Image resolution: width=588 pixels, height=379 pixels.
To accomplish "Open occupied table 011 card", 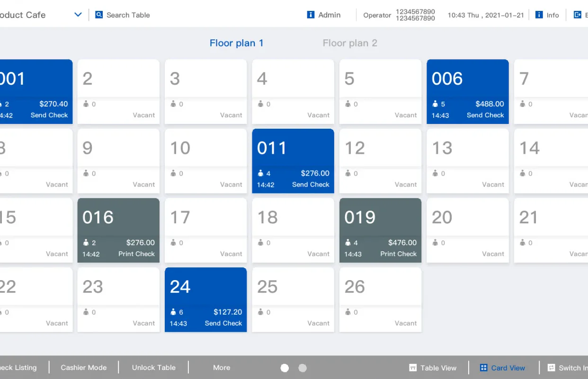I will 293,161.
